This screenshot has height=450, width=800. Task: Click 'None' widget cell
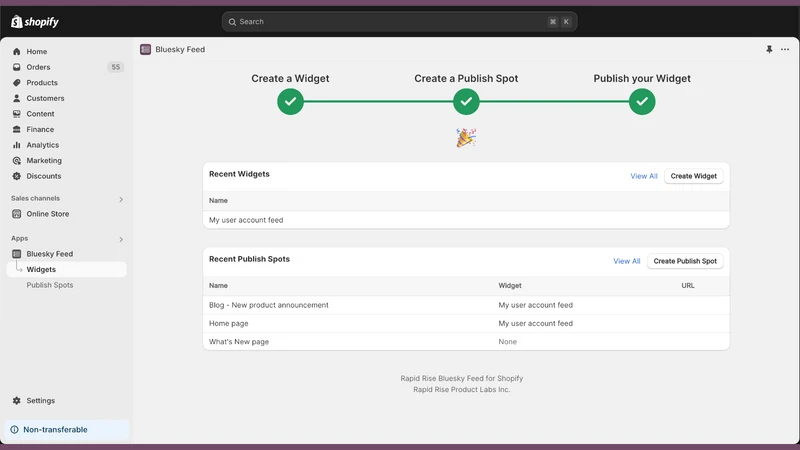pos(508,342)
